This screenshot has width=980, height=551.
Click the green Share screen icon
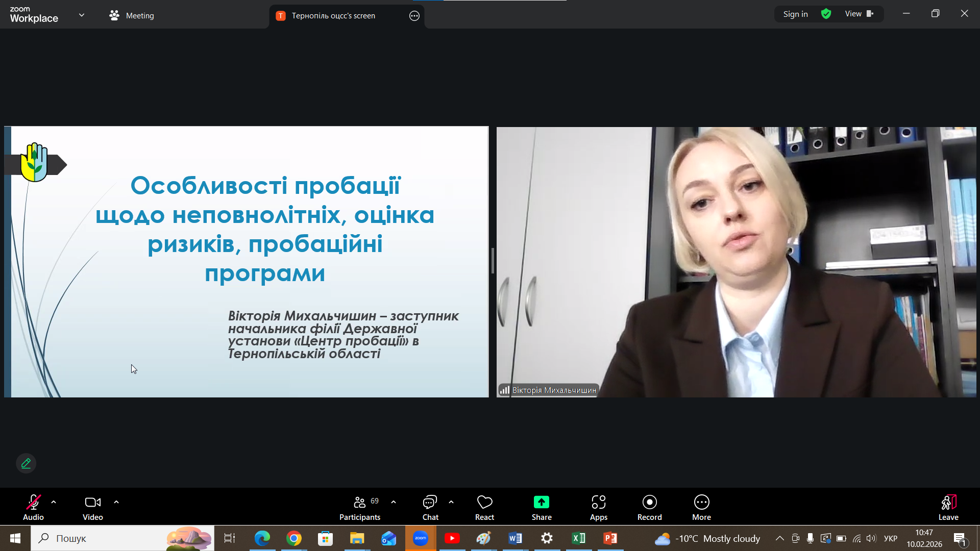pyautogui.click(x=542, y=503)
